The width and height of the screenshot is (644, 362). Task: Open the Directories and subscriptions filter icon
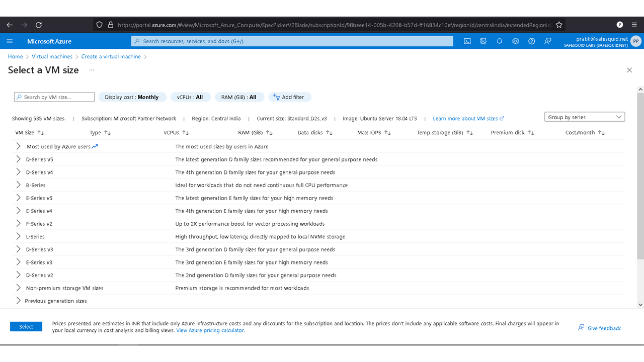484,41
